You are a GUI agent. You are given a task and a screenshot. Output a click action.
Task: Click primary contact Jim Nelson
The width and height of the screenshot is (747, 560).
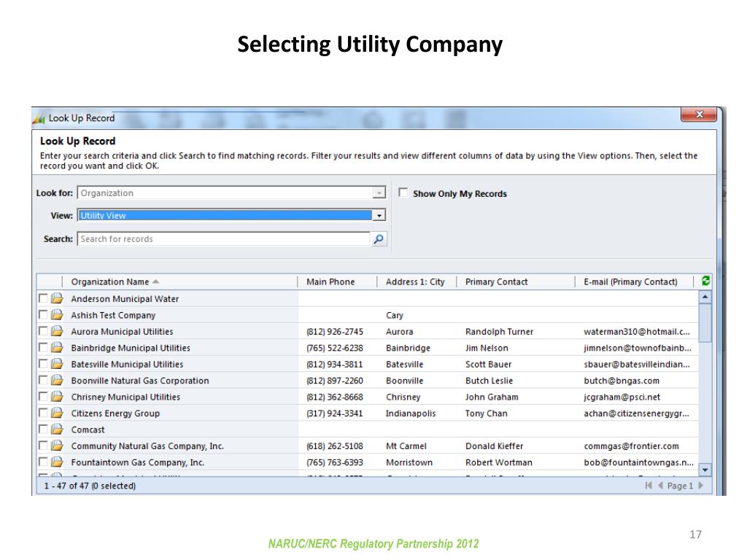(487, 348)
